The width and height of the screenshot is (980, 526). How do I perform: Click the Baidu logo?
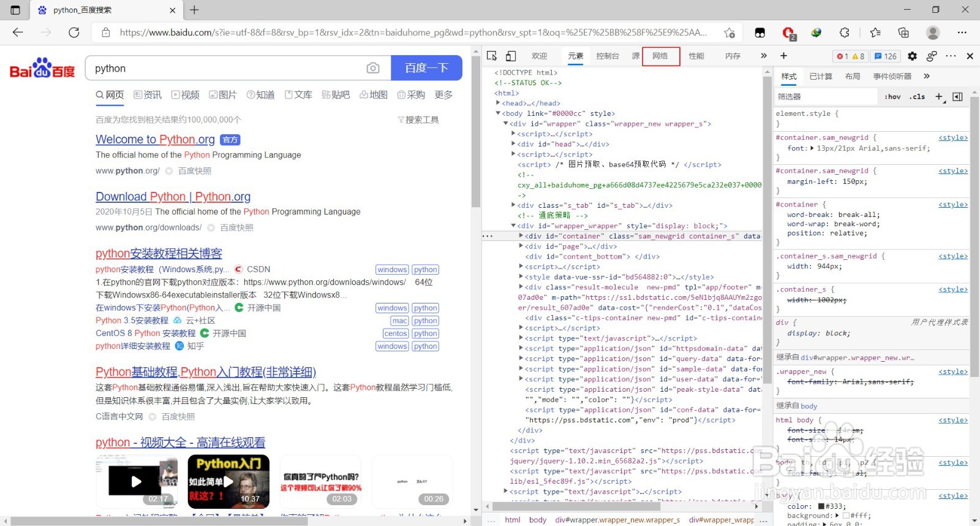click(x=42, y=68)
